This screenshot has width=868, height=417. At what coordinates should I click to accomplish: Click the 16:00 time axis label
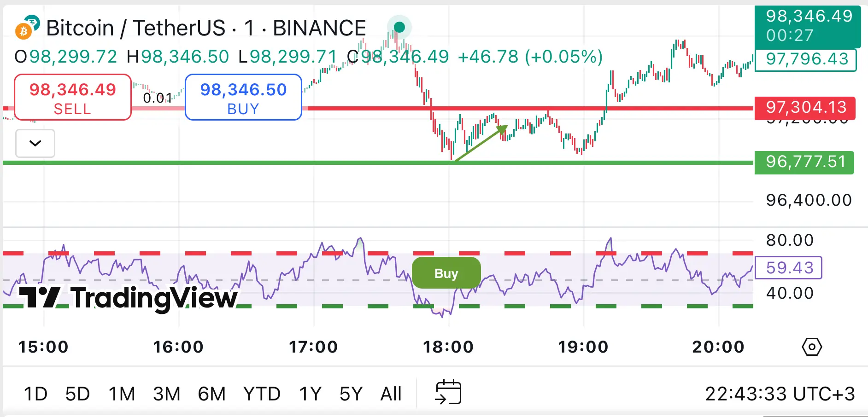click(x=178, y=347)
